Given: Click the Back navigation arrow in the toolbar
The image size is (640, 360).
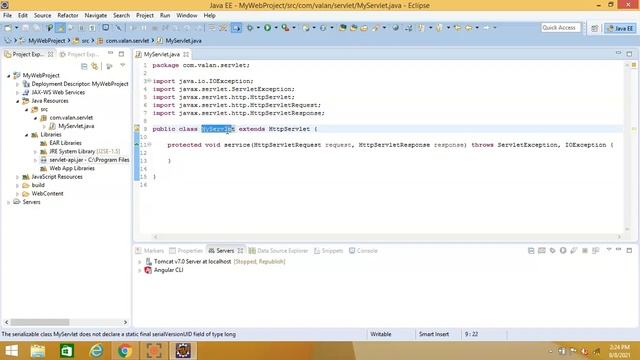Looking at the screenshot, I should [x=469, y=28].
